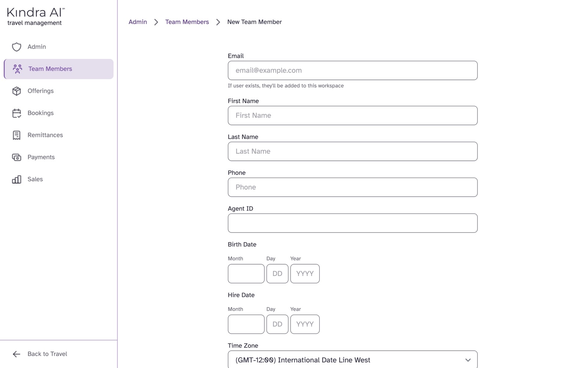Focus the Phone input field
Image resolution: width=588 pixels, height=368 pixels.
pos(352,187)
